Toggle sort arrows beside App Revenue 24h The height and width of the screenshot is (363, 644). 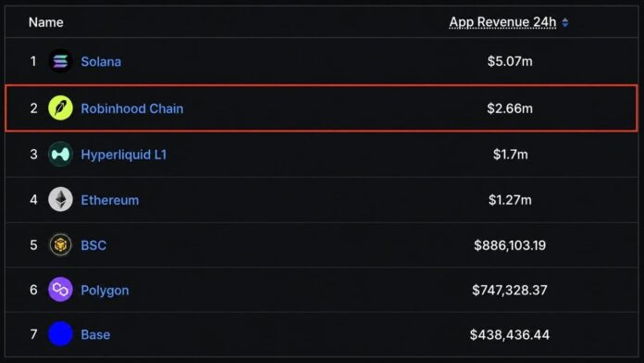point(565,22)
